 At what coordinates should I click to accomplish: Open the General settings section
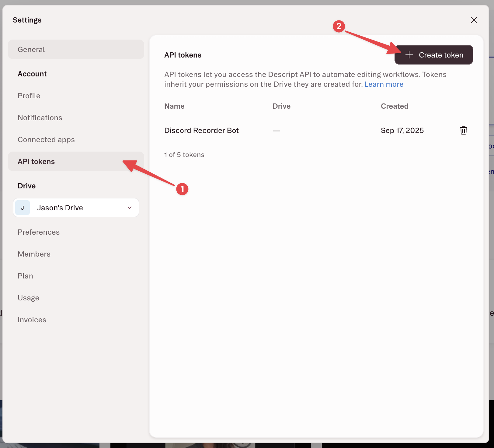point(31,49)
